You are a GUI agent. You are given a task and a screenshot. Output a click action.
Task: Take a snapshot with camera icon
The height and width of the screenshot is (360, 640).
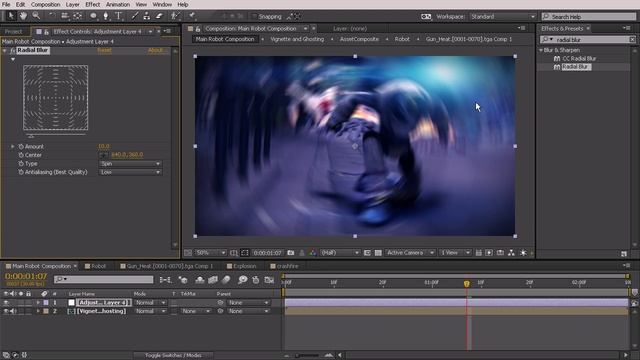[x=291, y=253]
